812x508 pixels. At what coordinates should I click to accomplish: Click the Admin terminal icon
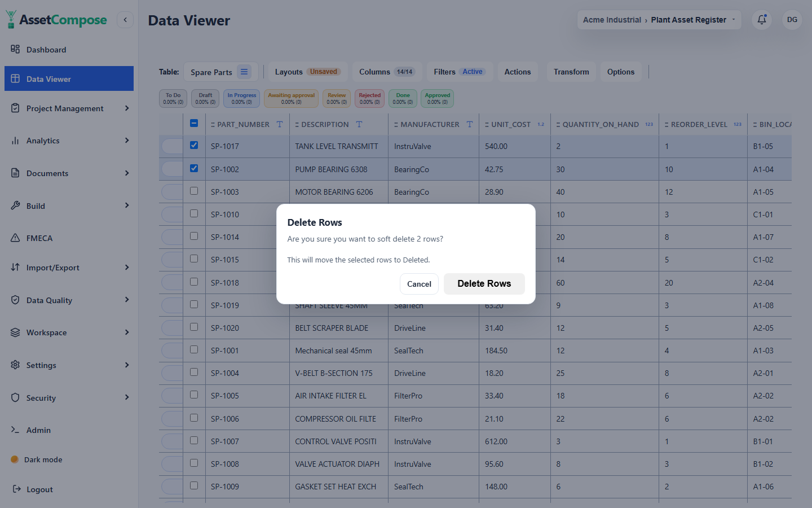coord(15,430)
